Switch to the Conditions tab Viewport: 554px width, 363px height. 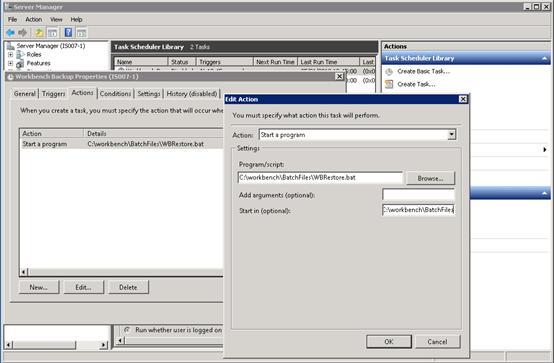click(115, 94)
